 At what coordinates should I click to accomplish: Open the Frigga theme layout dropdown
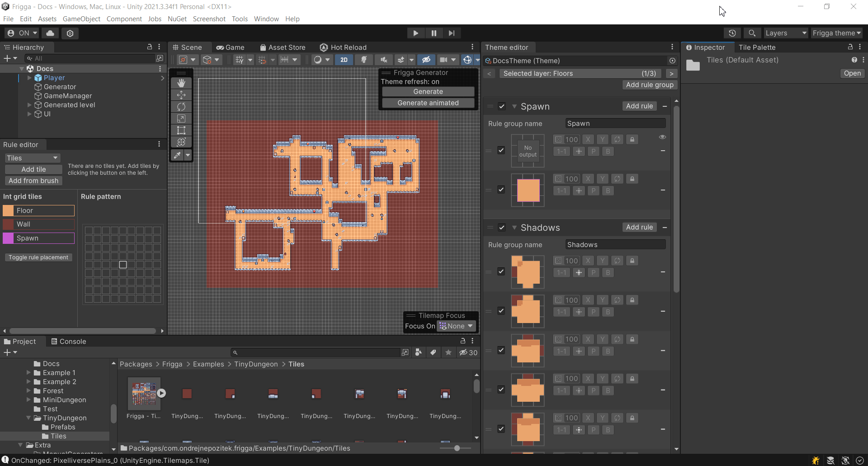[x=836, y=33]
